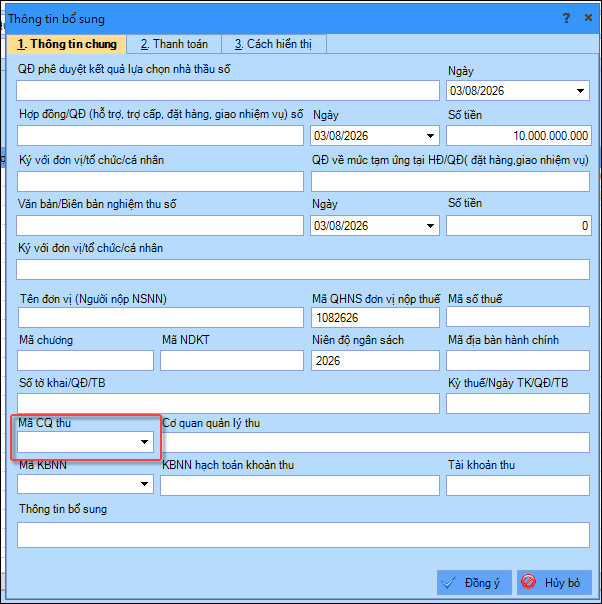Switch to the 2. Thanh toán tab
Screen dimensions: 602x604
pos(174,44)
